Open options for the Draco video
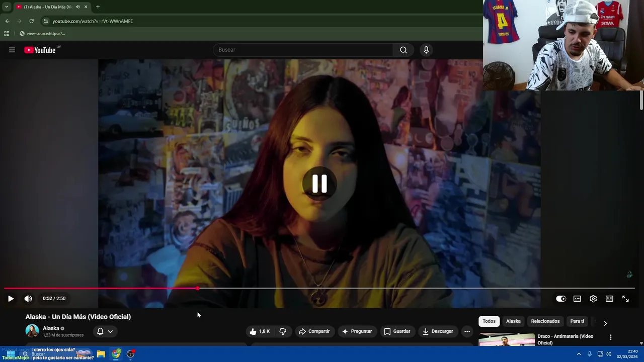 tap(611, 337)
